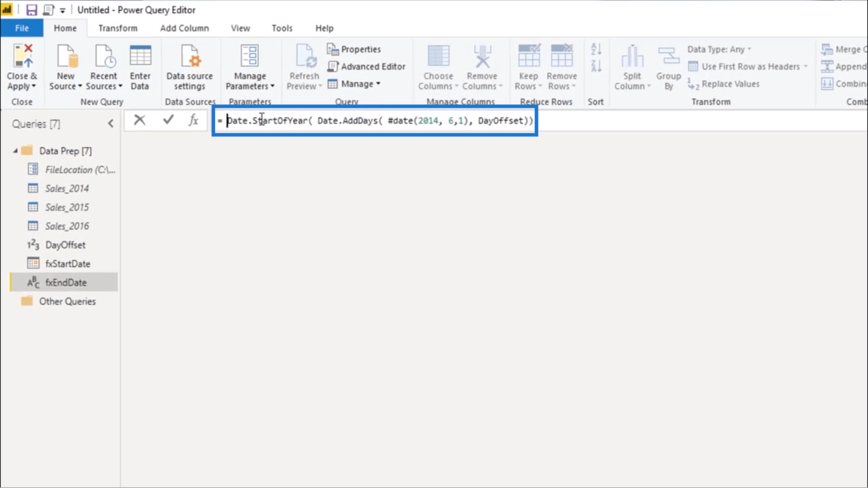868x488 pixels.
Task: Click the Choose Columns icon
Action: pos(438,56)
